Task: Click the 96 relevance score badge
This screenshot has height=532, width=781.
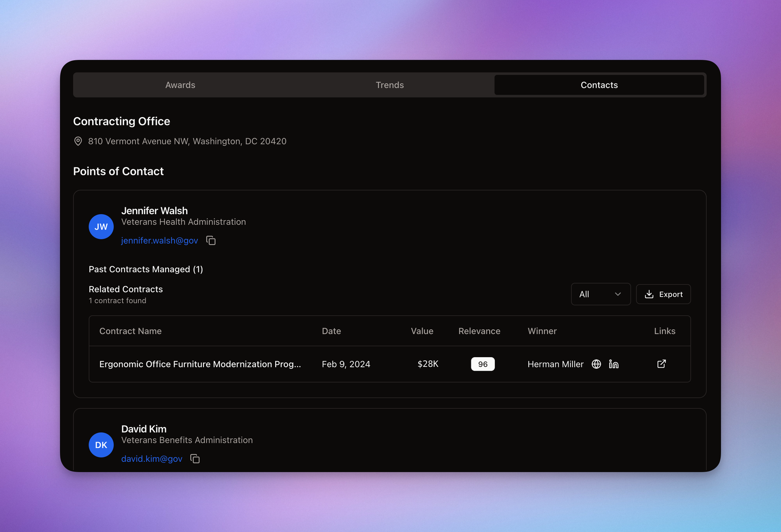Action: [x=483, y=364]
